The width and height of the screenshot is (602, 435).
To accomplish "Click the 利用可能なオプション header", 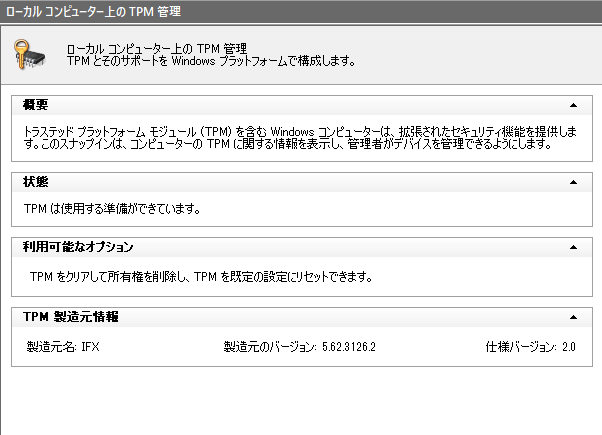I will tap(302, 247).
